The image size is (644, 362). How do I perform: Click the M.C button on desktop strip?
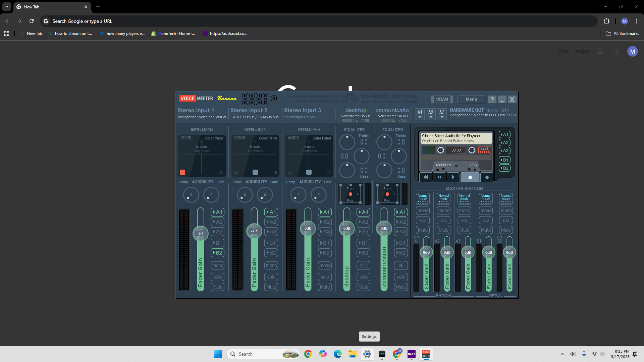pos(364,265)
